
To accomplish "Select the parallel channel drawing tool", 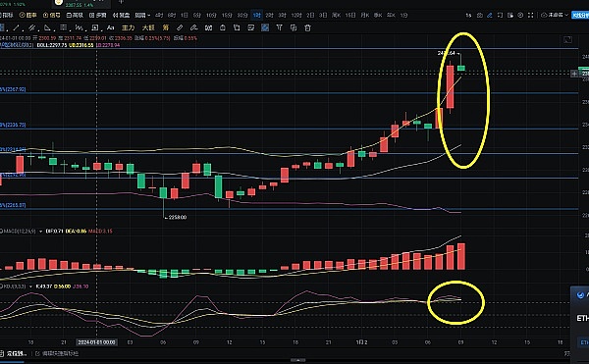I will point(32,27).
